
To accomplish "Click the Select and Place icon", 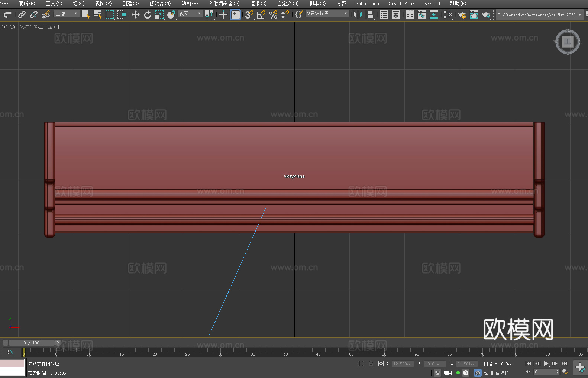I will point(171,14).
